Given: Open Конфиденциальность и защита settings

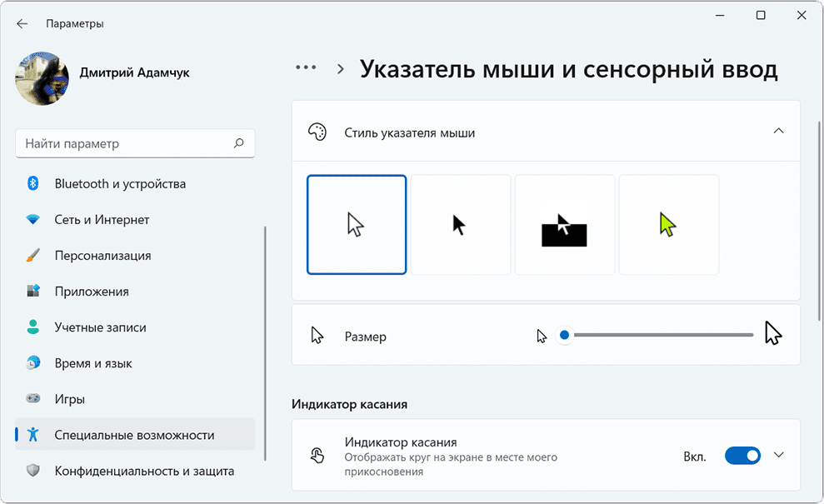Looking at the screenshot, I should [x=135, y=471].
